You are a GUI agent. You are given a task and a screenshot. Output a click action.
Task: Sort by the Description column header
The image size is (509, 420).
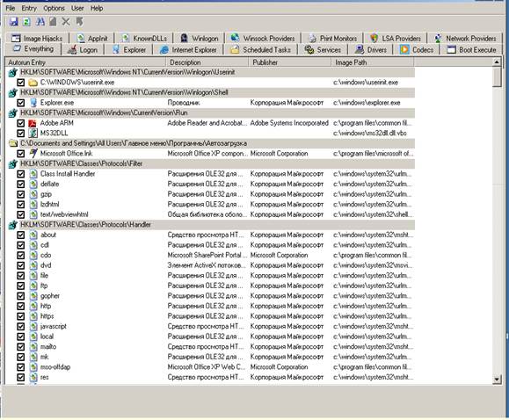click(207, 62)
